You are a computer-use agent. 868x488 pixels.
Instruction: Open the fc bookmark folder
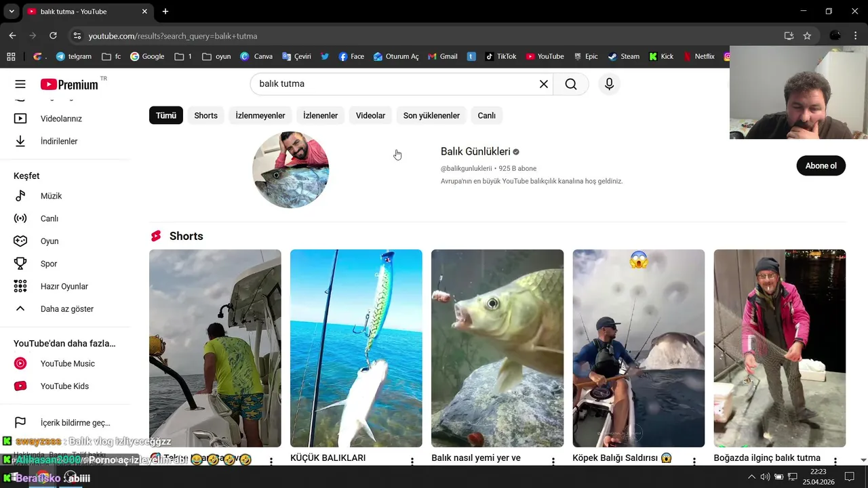coord(111,56)
